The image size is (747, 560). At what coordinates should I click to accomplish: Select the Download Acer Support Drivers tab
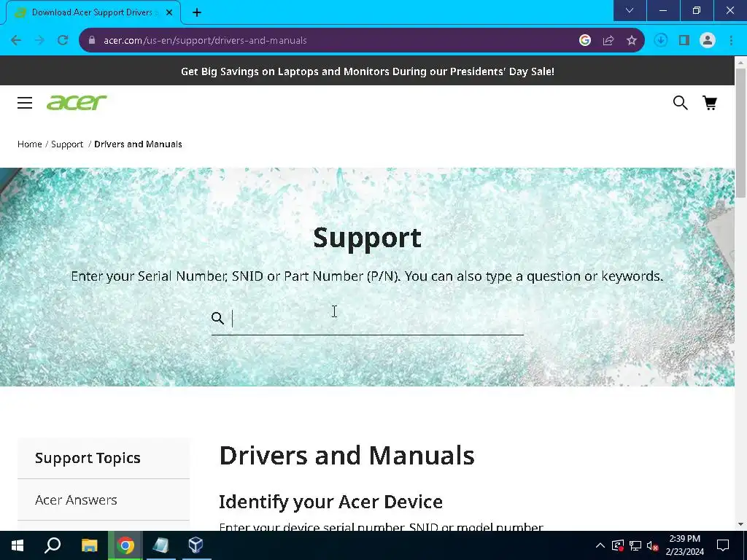(x=93, y=12)
